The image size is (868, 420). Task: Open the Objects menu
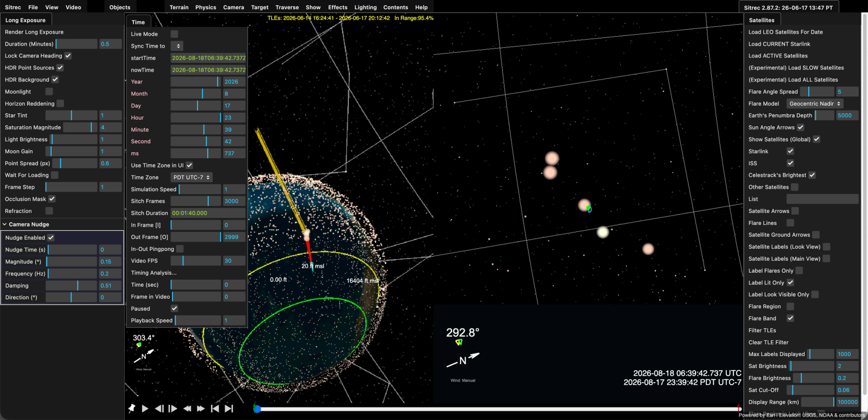click(x=120, y=7)
